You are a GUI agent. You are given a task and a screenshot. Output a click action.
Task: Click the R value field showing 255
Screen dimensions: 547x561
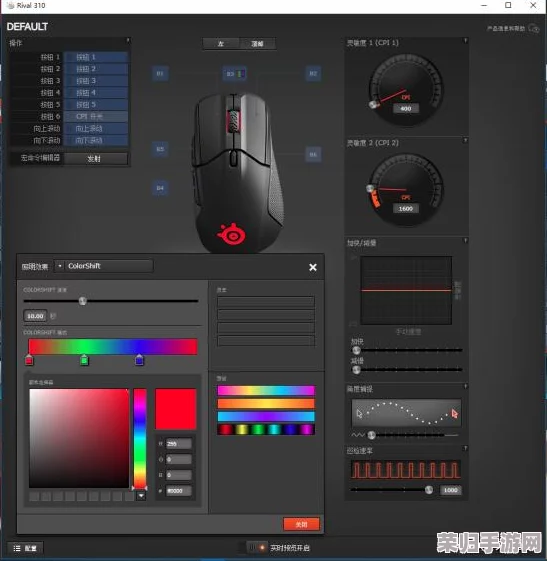click(179, 444)
